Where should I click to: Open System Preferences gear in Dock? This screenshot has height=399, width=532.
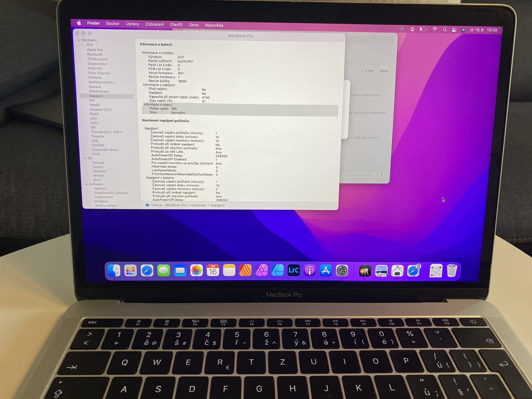coord(342,271)
